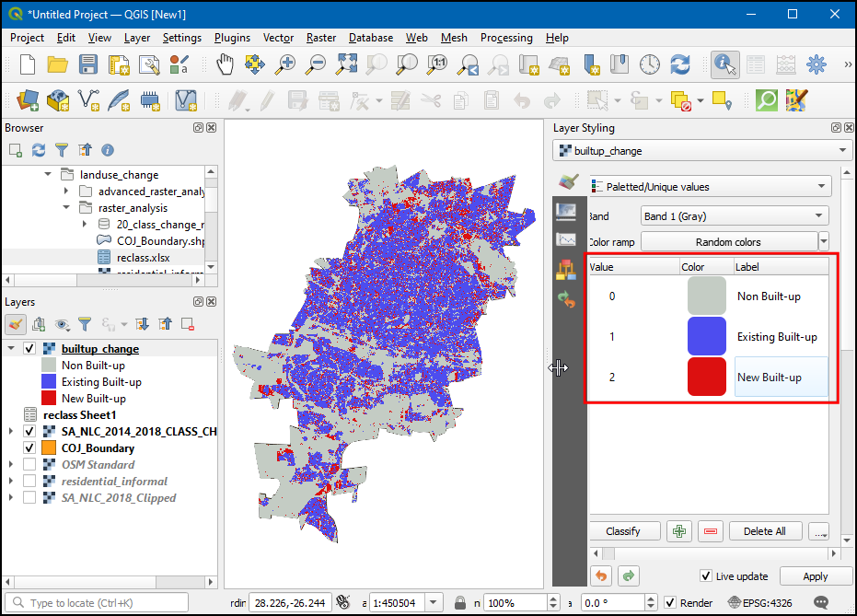Click the green plus add class icon
This screenshot has width=857, height=616.
pyautogui.click(x=680, y=531)
